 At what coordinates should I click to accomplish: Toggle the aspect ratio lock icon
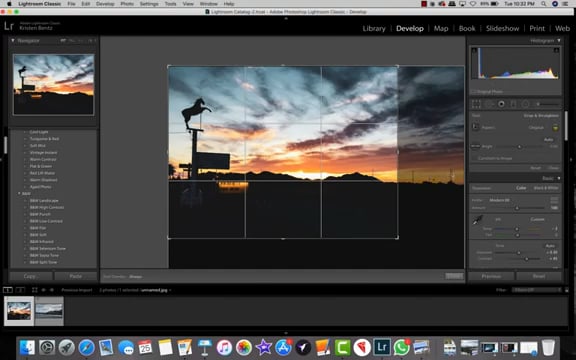[x=555, y=127]
